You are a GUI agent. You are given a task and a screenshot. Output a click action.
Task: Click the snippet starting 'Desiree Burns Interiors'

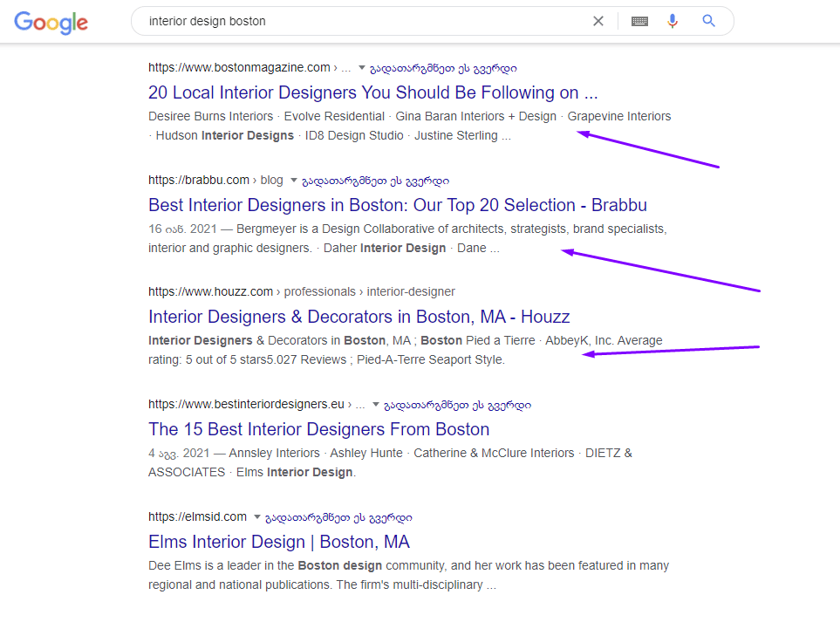pyautogui.click(x=409, y=126)
